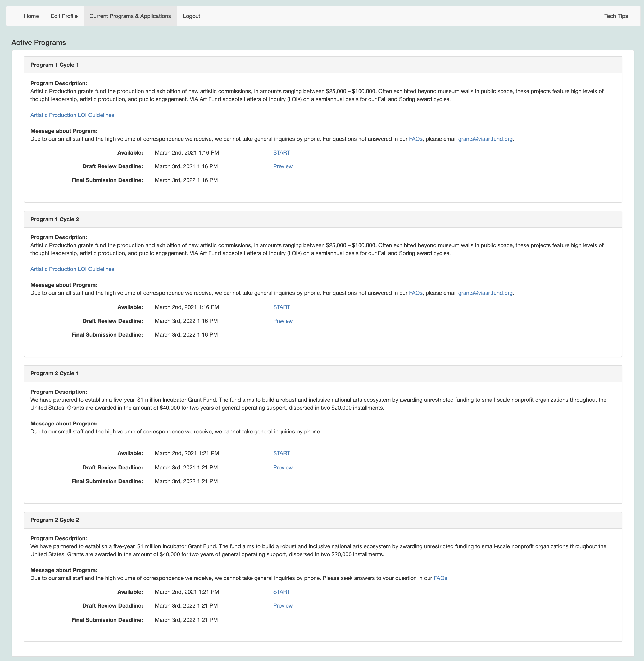The height and width of the screenshot is (661, 644).
Task: Email grants@viaartfund.org from Program 1 Cycle 1
Action: 485,139
